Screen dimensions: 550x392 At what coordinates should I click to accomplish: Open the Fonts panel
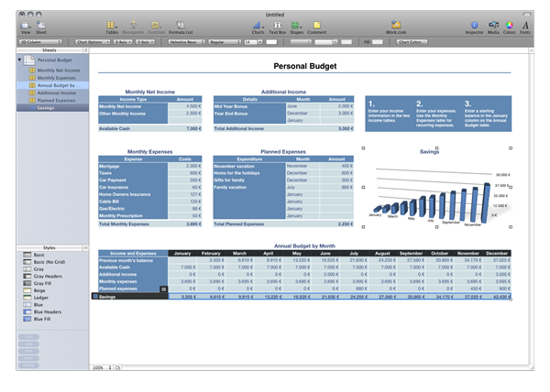click(525, 27)
